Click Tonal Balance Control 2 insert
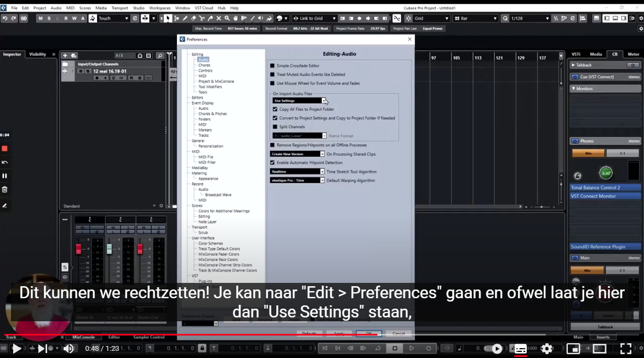644x358 pixels. [x=606, y=187]
